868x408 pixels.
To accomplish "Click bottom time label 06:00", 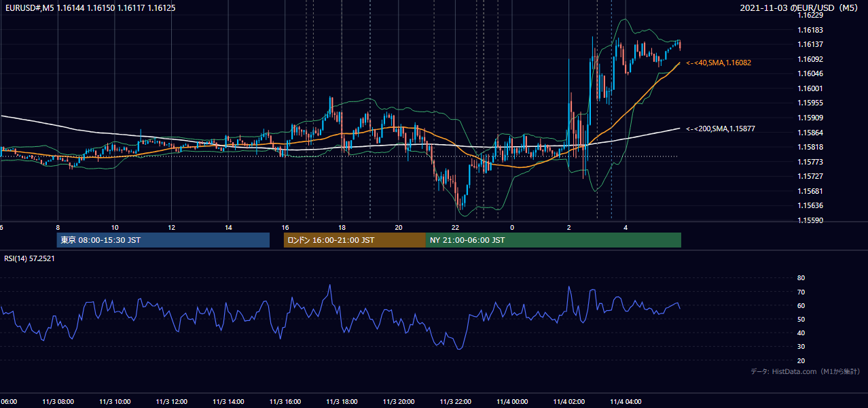I will (9, 401).
